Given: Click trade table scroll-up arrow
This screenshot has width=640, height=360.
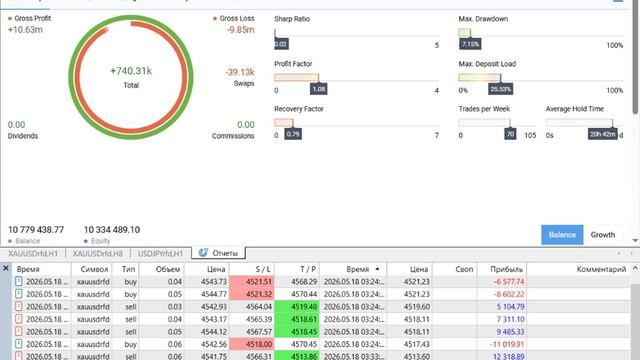Looking at the screenshot, I should click(635, 268).
